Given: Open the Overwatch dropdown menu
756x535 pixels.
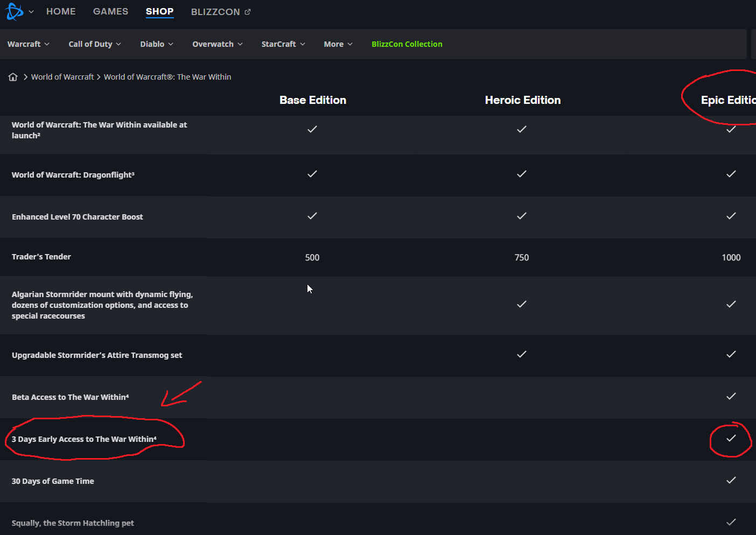Looking at the screenshot, I should pos(218,44).
